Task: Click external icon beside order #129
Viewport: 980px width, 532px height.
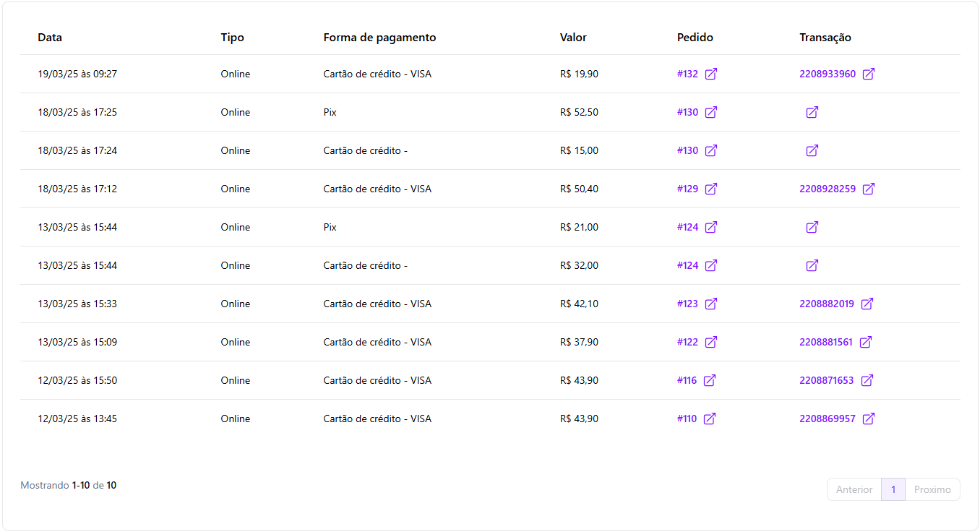Action: [711, 189]
